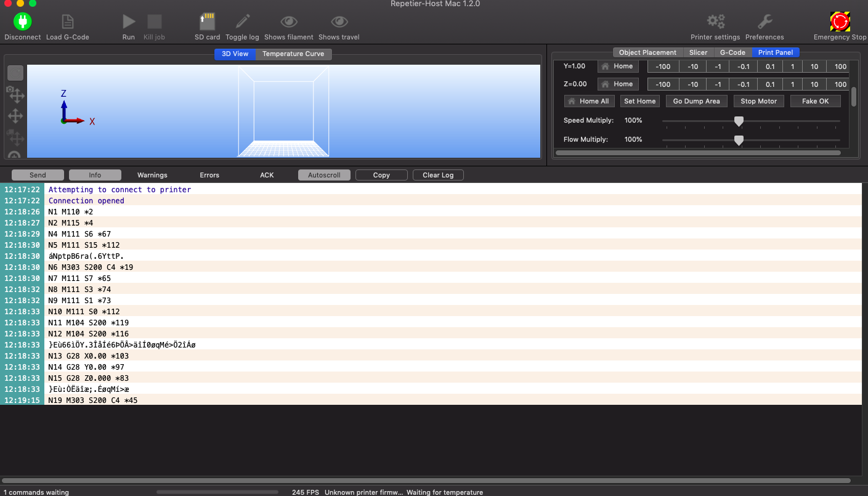The width and height of the screenshot is (868, 496).
Task: Click Go Dump Area button
Action: pyautogui.click(x=696, y=101)
